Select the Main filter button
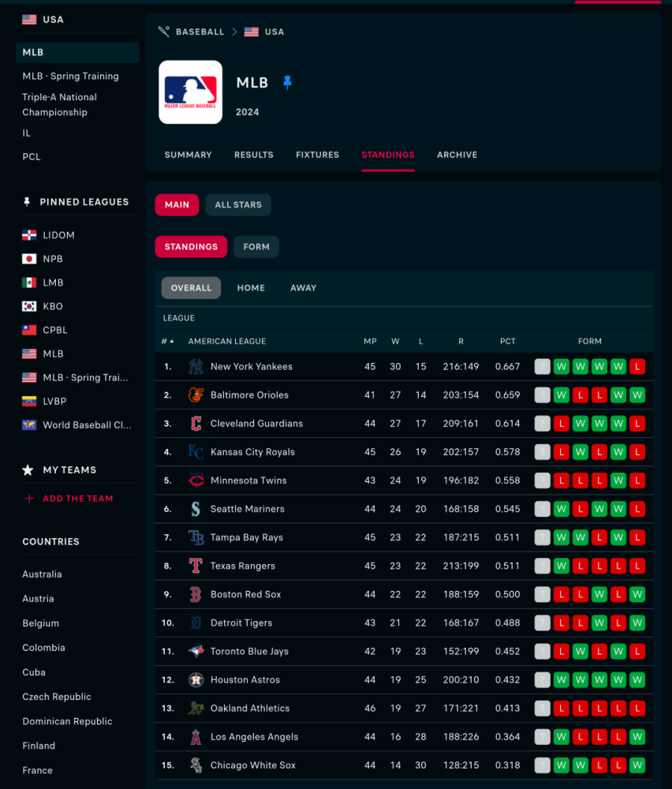 (177, 205)
